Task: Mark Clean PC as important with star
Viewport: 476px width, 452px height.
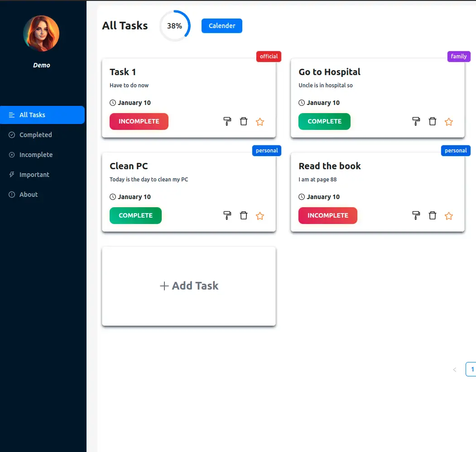Action: pyautogui.click(x=260, y=216)
